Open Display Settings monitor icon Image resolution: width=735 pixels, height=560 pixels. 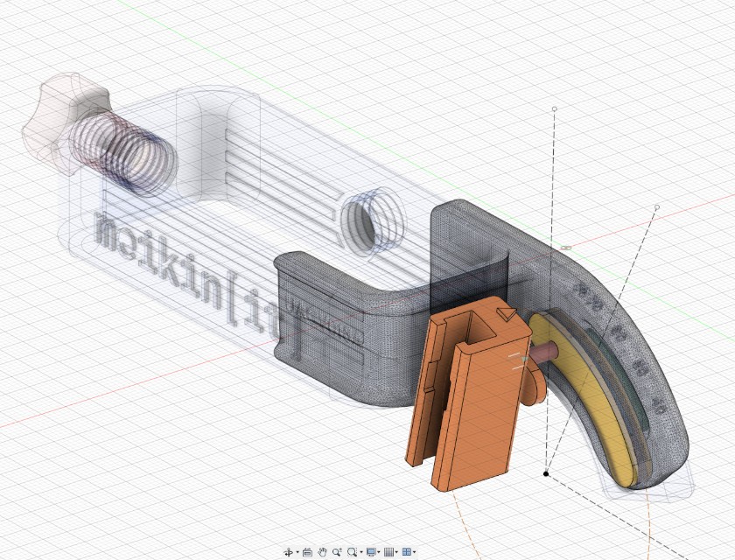(x=371, y=552)
